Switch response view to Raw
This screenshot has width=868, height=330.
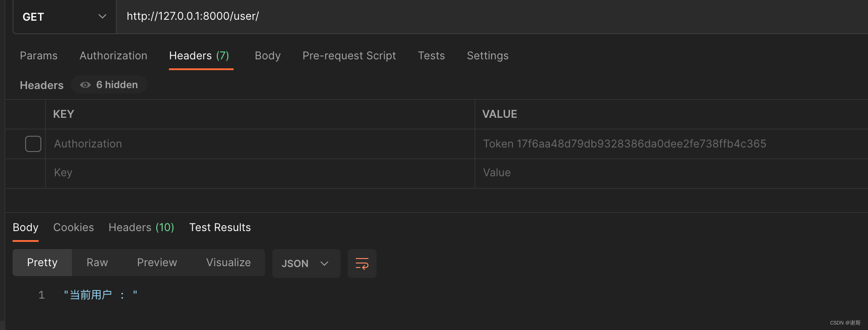(97, 263)
